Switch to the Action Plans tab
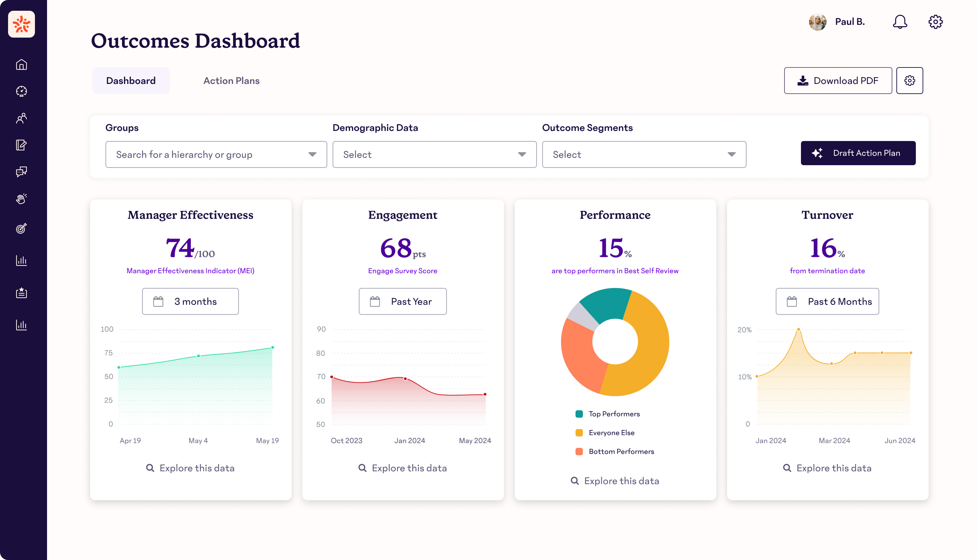 (231, 81)
